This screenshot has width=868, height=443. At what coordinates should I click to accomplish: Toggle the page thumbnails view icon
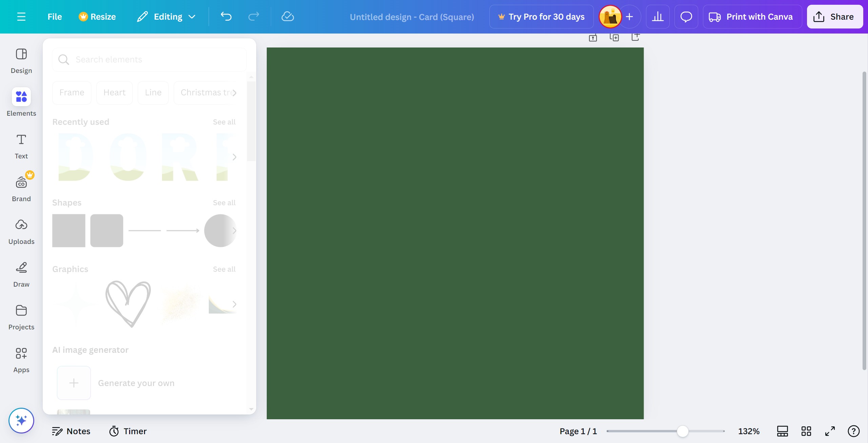click(783, 431)
